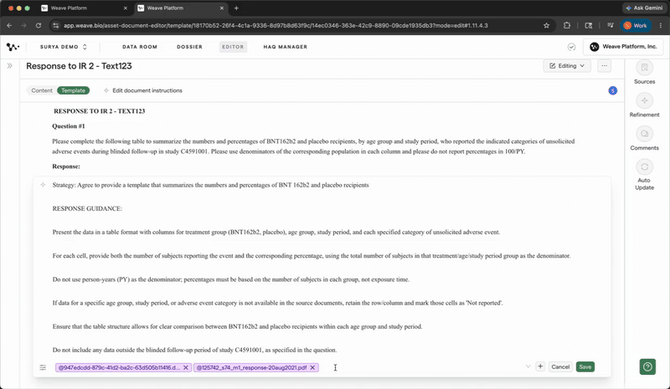The image size is (670, 389).
Task: Close the second Weave Platform browser tab
Action: (x=222, y=8)
